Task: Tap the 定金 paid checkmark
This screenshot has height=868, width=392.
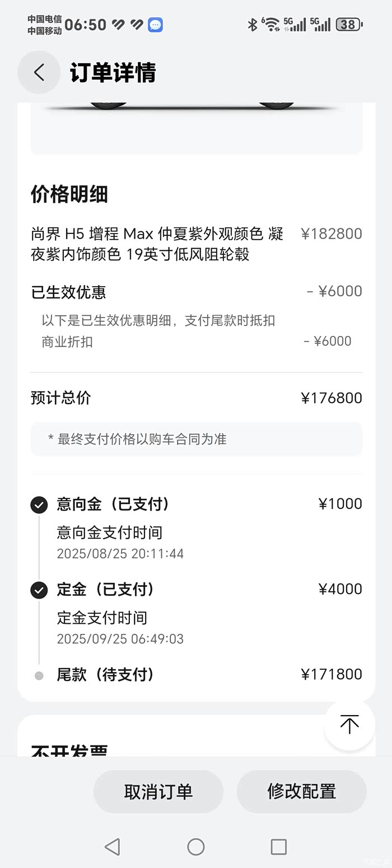Action: [39, 590]
